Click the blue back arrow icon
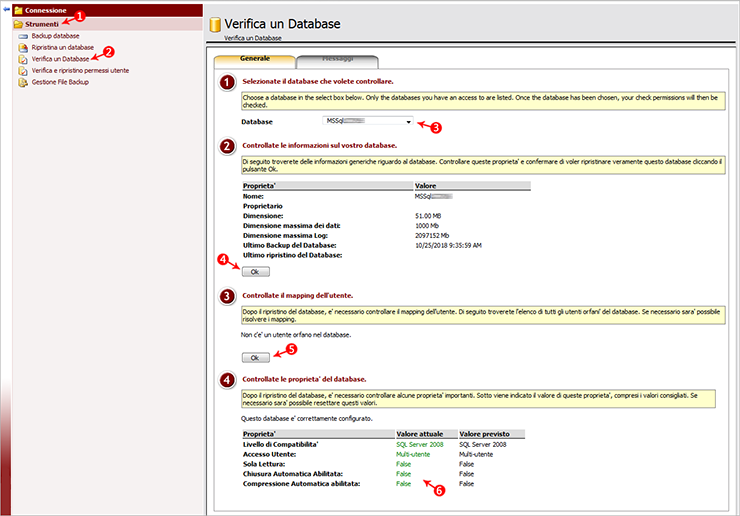The image size is (740, 516). click(x=6, y=9)
